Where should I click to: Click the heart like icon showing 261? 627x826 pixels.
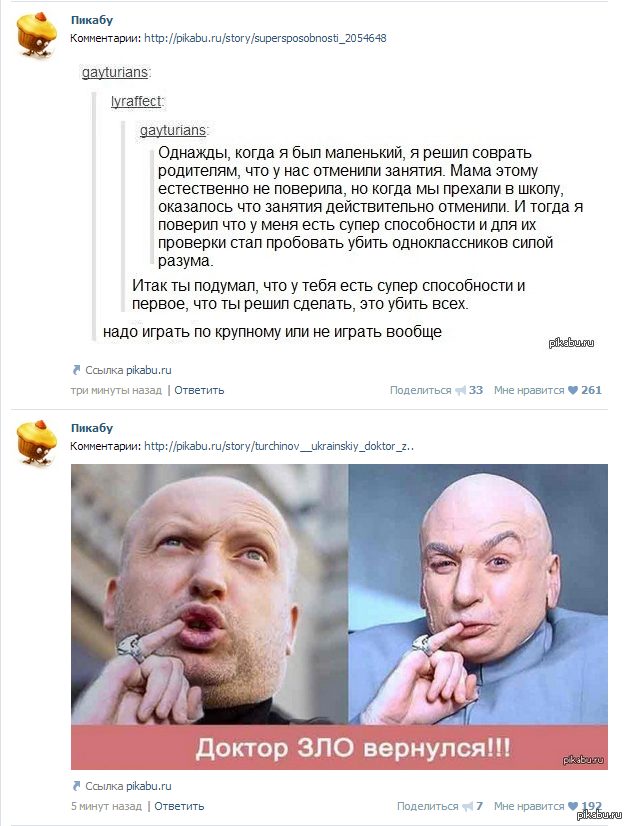(x=573, y=390)
